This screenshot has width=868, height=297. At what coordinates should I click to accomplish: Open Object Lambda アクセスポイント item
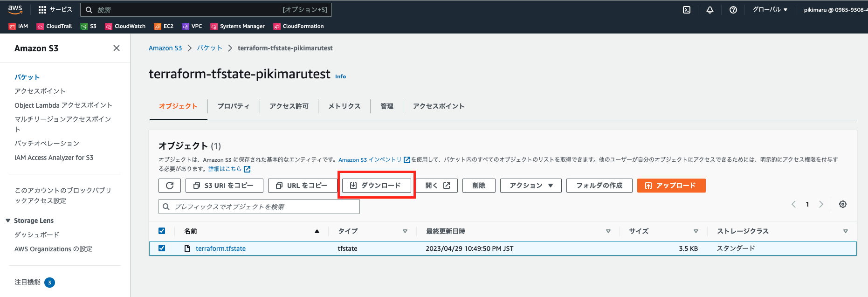pos(63,105)
